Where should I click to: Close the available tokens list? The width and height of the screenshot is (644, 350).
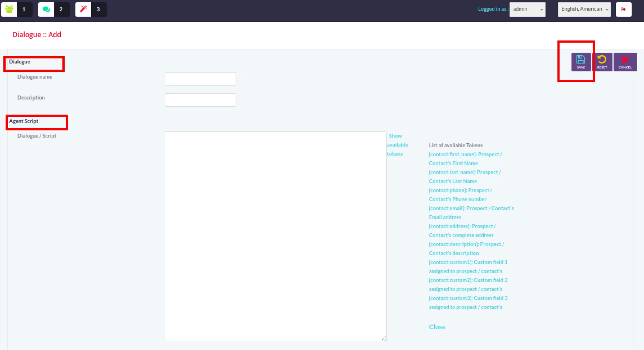[x=437, y=327]
